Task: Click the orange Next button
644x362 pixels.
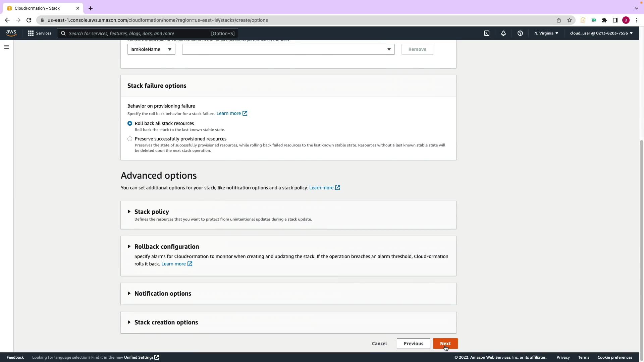Action: click(445, 344)
